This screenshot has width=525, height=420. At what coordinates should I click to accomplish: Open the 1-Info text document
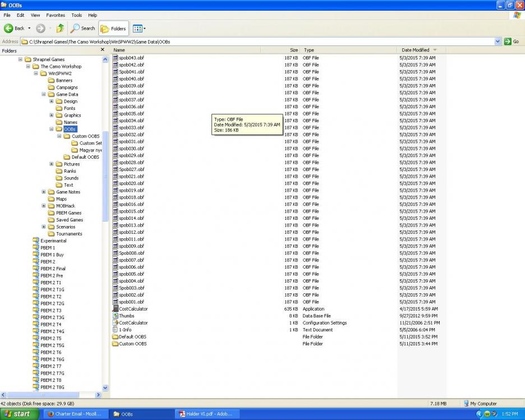coord(125,330)
